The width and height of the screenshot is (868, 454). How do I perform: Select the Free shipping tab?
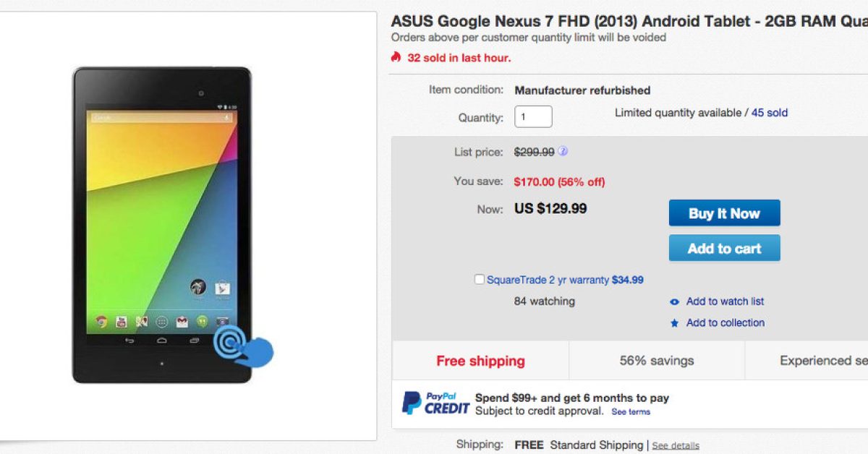coord(480,361)
